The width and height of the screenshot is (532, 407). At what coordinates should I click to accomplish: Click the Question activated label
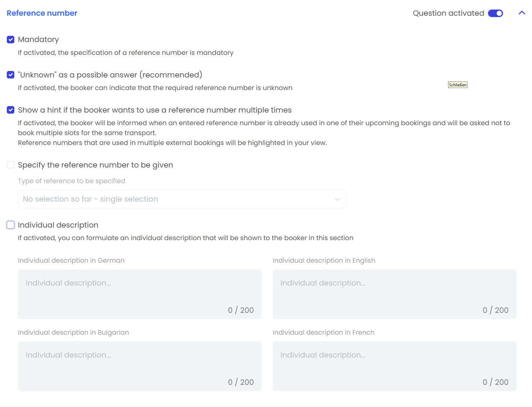click(448, 13)
